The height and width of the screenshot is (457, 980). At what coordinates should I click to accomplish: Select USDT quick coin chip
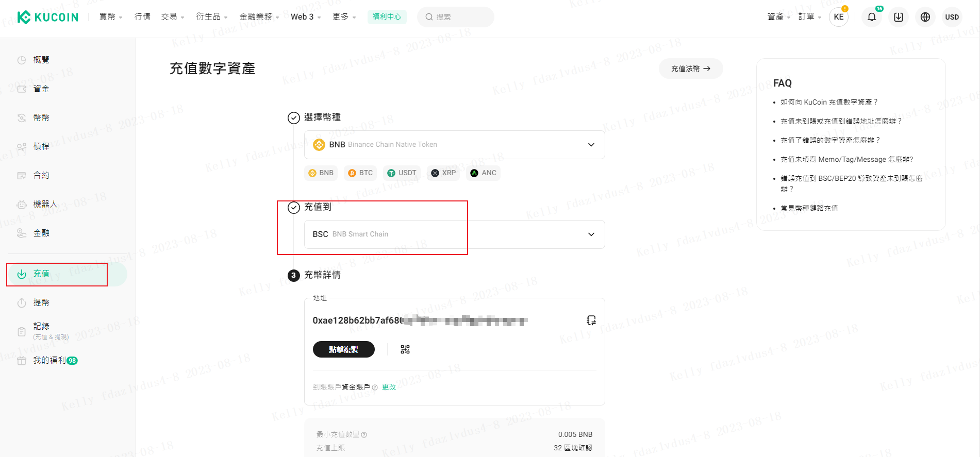[x=402, y=173]
